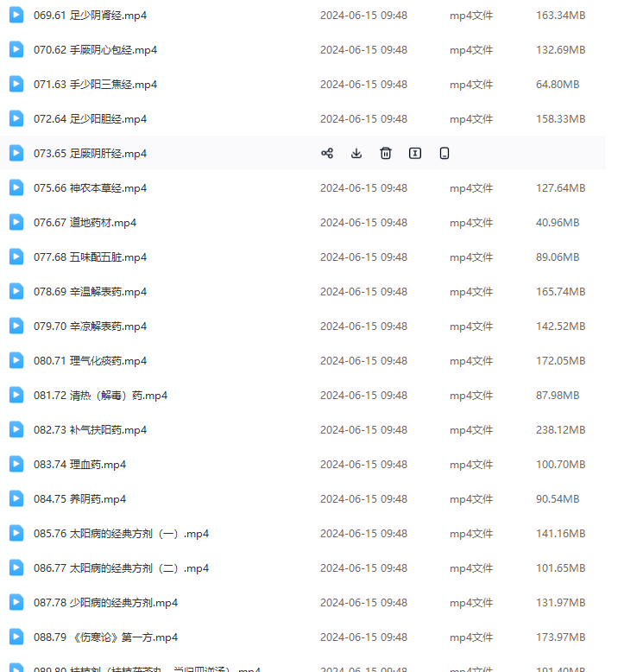Click the rename icon on the hovered row

[415, 154]
